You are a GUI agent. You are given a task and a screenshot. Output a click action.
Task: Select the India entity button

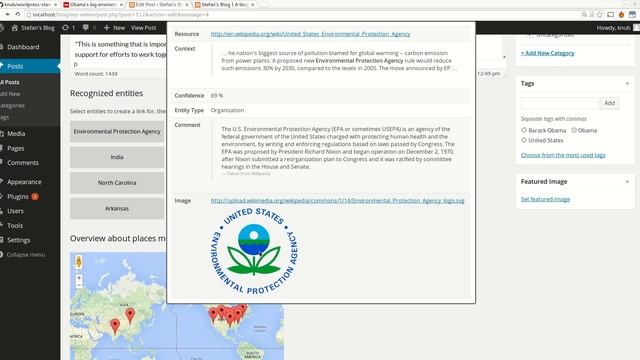coord(117,157)
